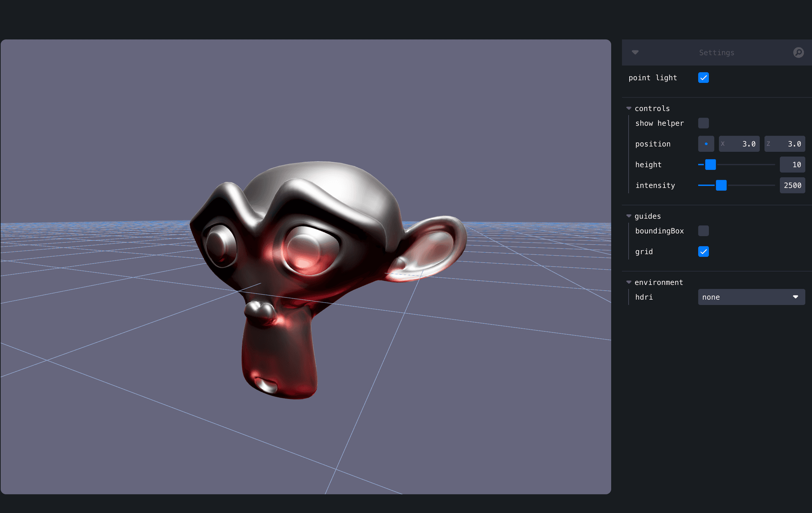Click the Settings panel title
The width and height of the screenshot is (812, 513).
coord(716,52)
